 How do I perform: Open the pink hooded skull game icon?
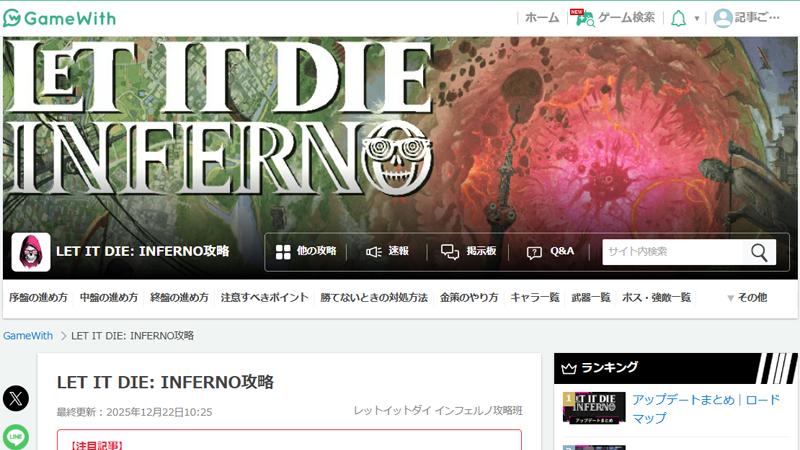31,252
